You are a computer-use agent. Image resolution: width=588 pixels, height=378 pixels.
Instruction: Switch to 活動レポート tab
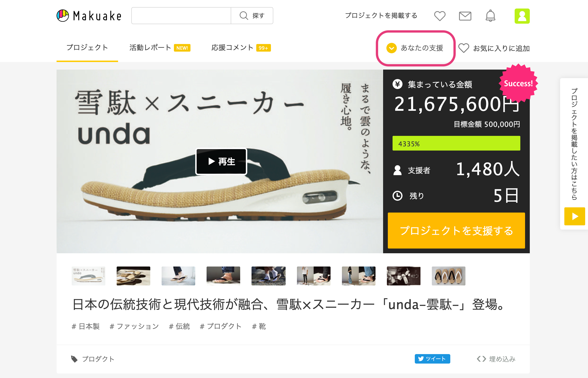pos(150,48)
